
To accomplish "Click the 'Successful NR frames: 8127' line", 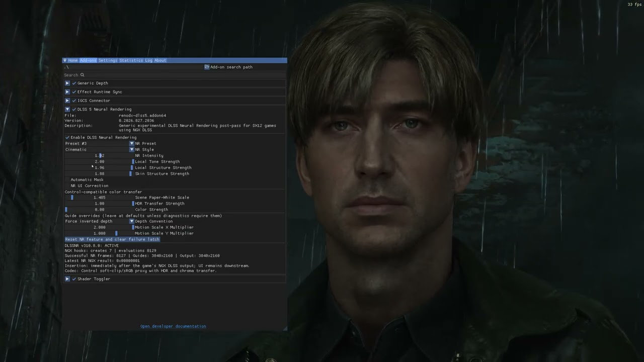I will pos(142,255).
